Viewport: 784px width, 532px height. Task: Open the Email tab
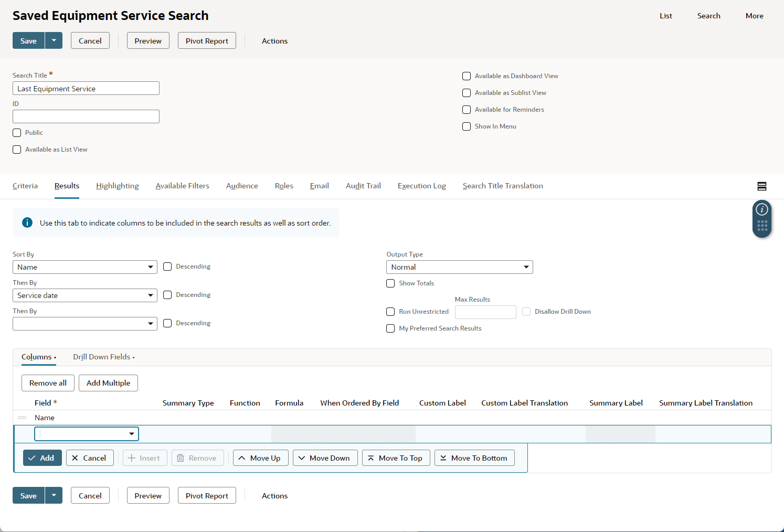[320, 186]
